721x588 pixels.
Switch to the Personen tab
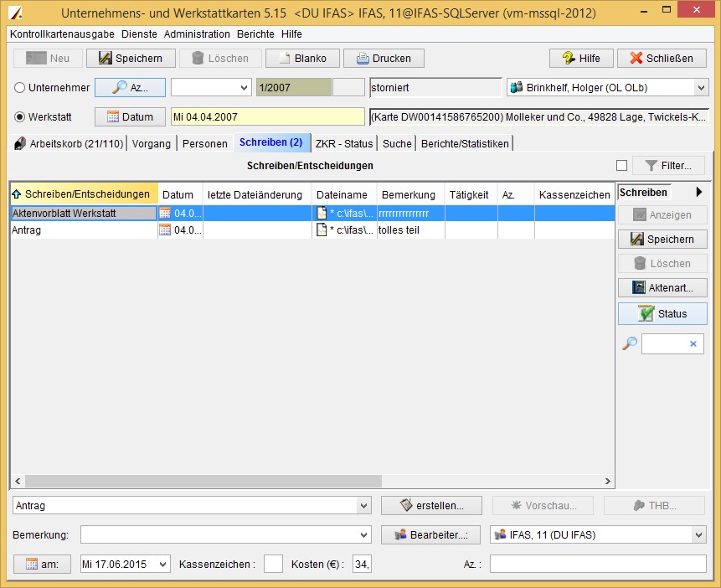click(205, 143)
